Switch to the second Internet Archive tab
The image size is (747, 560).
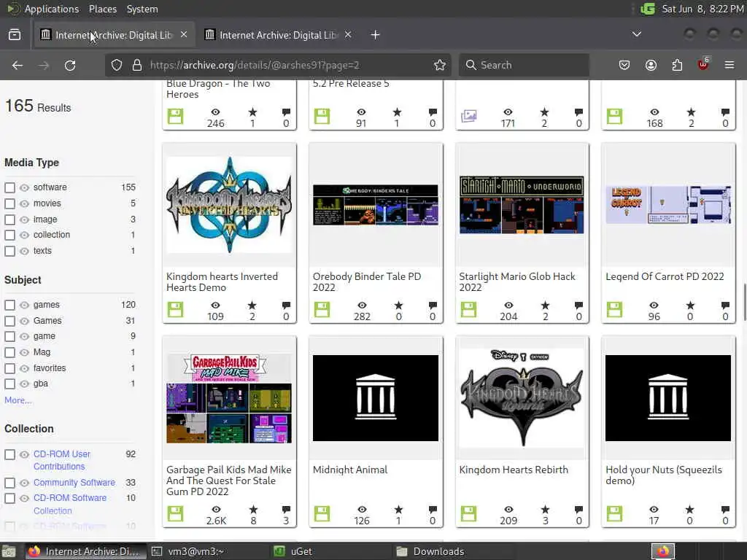(278, 35)
